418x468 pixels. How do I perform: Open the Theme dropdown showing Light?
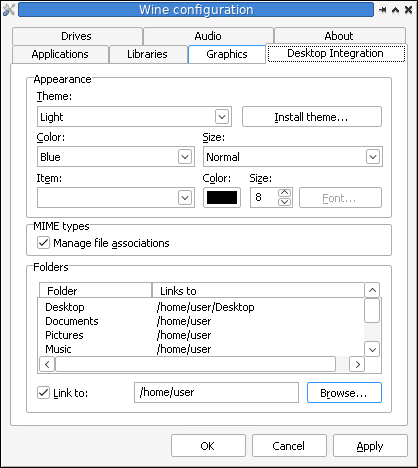[x=134, y=117]
